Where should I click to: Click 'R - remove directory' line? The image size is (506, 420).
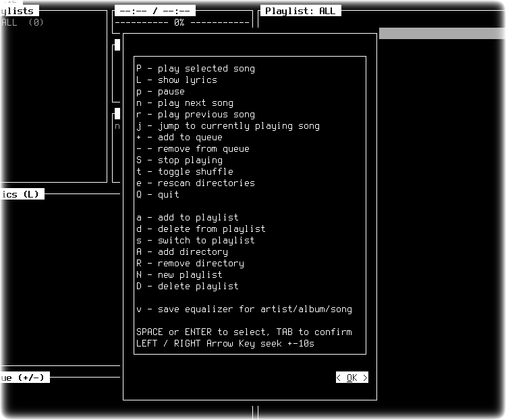[x=190, y=263]
